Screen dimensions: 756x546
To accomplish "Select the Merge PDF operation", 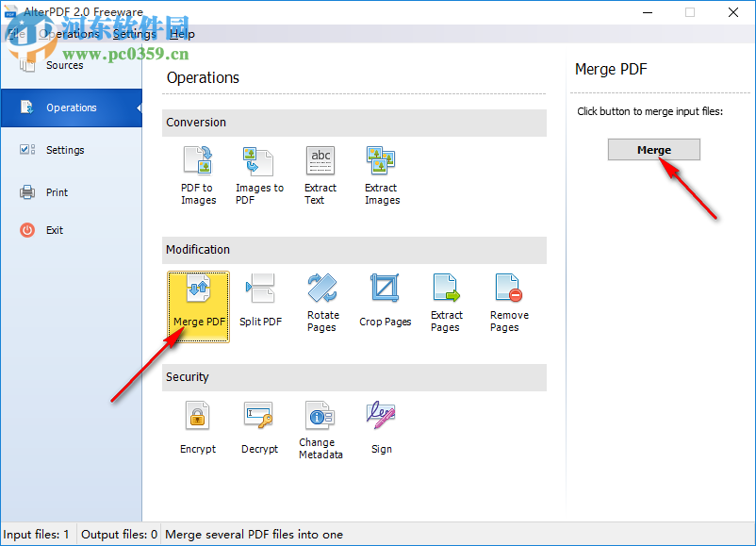I will 198,306.
